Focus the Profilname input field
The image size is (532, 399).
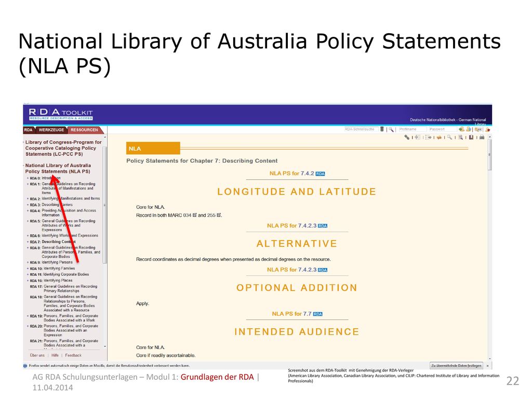point(412,129)
